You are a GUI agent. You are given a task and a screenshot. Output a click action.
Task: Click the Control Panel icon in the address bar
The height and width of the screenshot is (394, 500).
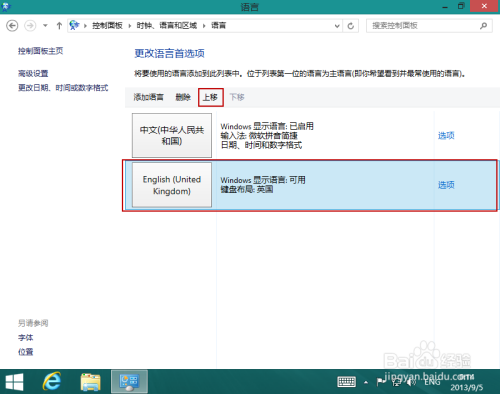[74, 25]
